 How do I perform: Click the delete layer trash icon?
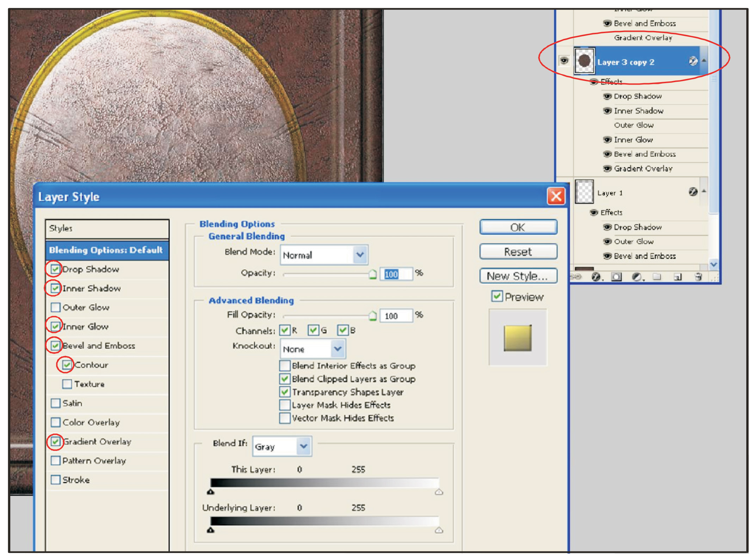coord(698,277)
